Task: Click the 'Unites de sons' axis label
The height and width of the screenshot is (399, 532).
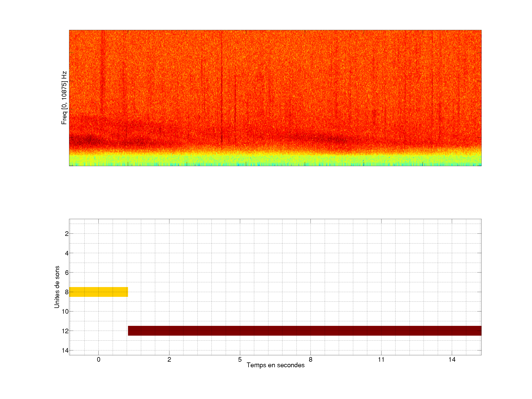Action: [x=57, y=287]
